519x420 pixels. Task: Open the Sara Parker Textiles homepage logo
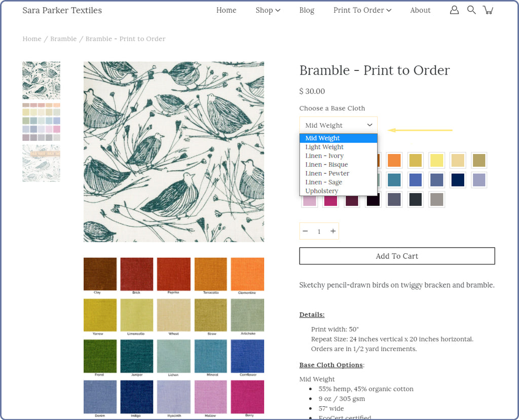pyautogui.click(x=62, y=10)
